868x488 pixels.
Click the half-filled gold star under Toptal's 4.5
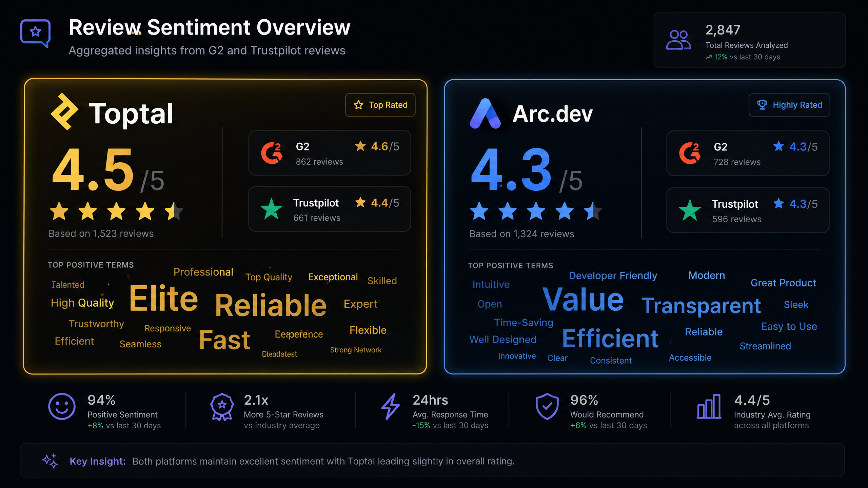coord(174,211)
